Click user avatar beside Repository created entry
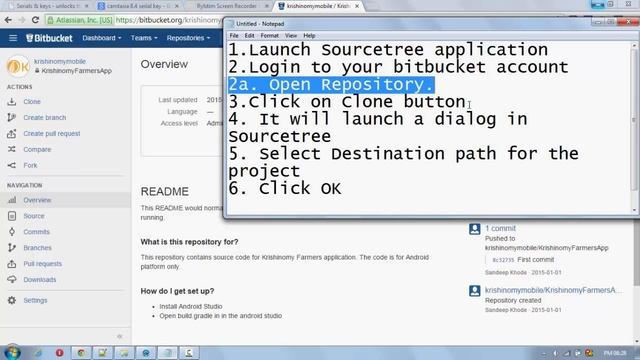Viewport: 640px width, 360px height. coord(474,291)
